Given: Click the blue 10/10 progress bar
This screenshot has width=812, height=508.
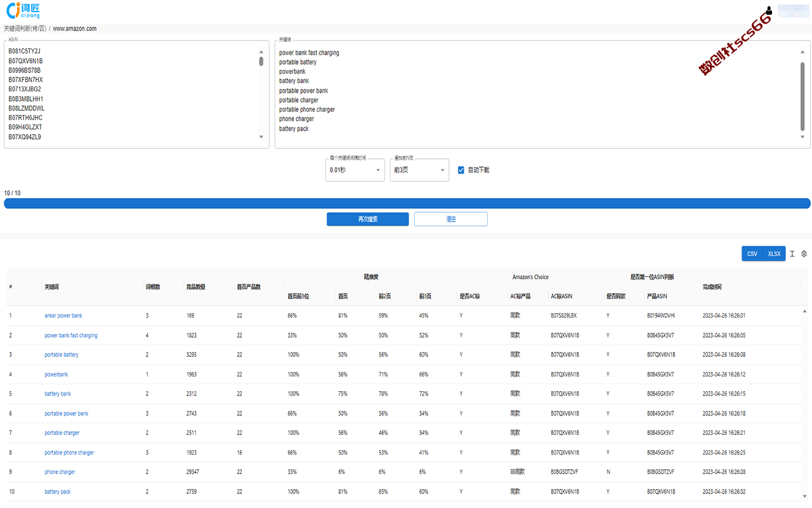Looking at the screenshot, I should (407, 203).
